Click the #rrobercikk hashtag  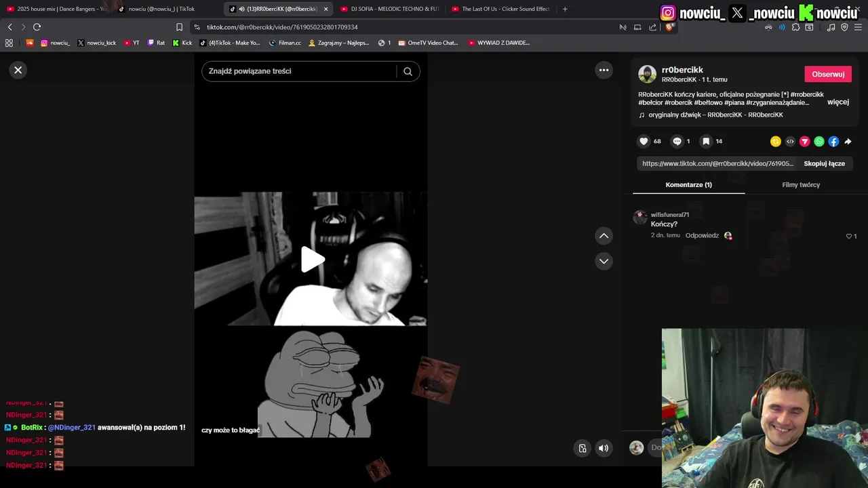[x=807, y=94]
